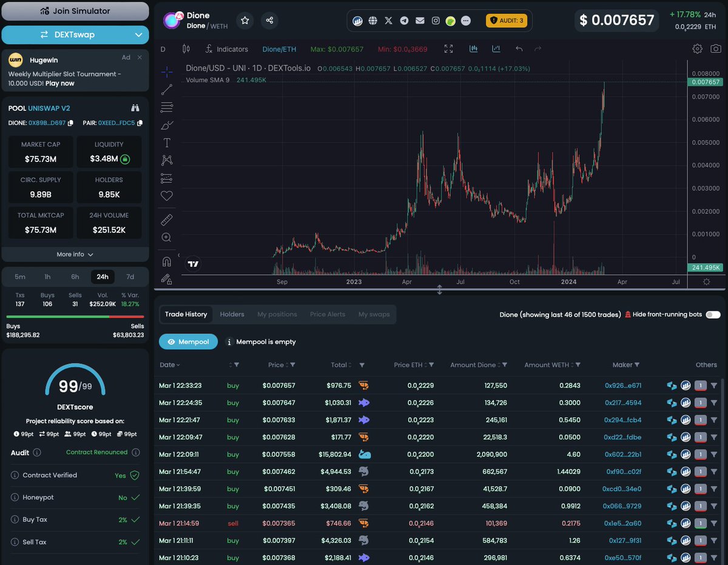This screenshot has width=728, height=565.
Task: Select the 1h timeframe tab
Action: 47,277
